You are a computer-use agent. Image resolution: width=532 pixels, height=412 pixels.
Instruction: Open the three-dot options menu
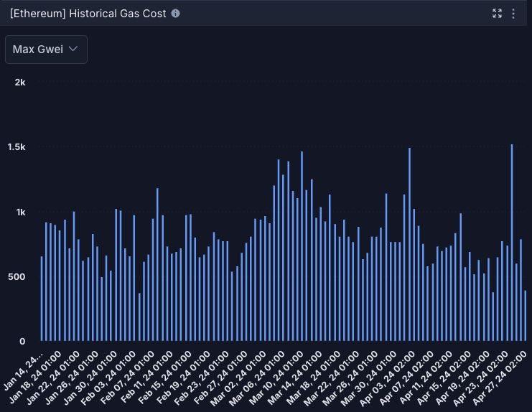tap(513, 14)
